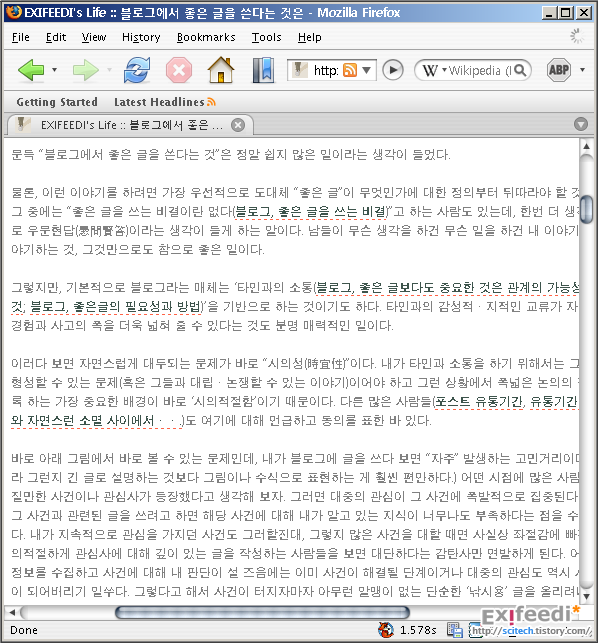This screenshot has height=643, width=598.
Task: Close the EXIFEEDI's Life tab
Action: coord(238,125)
